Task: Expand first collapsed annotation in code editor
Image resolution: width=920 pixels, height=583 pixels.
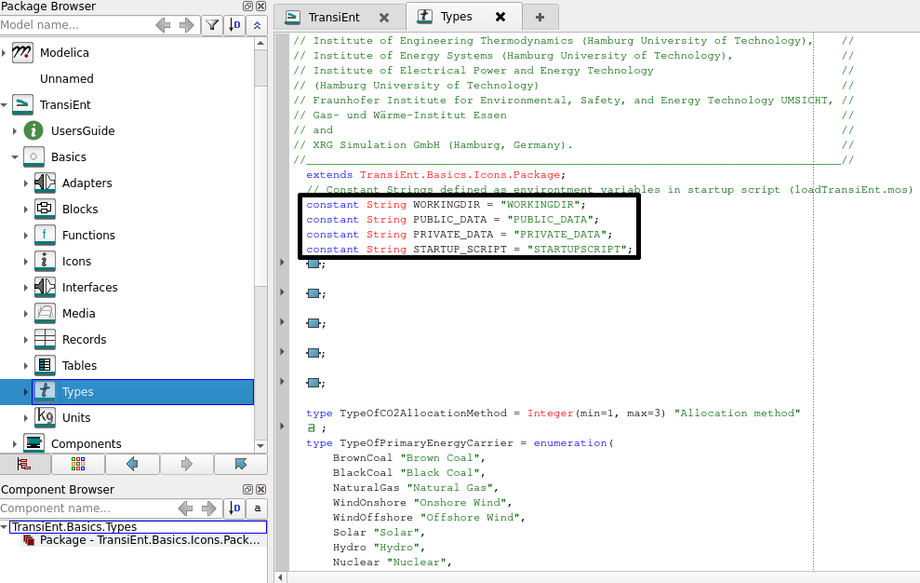Action: click(282, 262)
